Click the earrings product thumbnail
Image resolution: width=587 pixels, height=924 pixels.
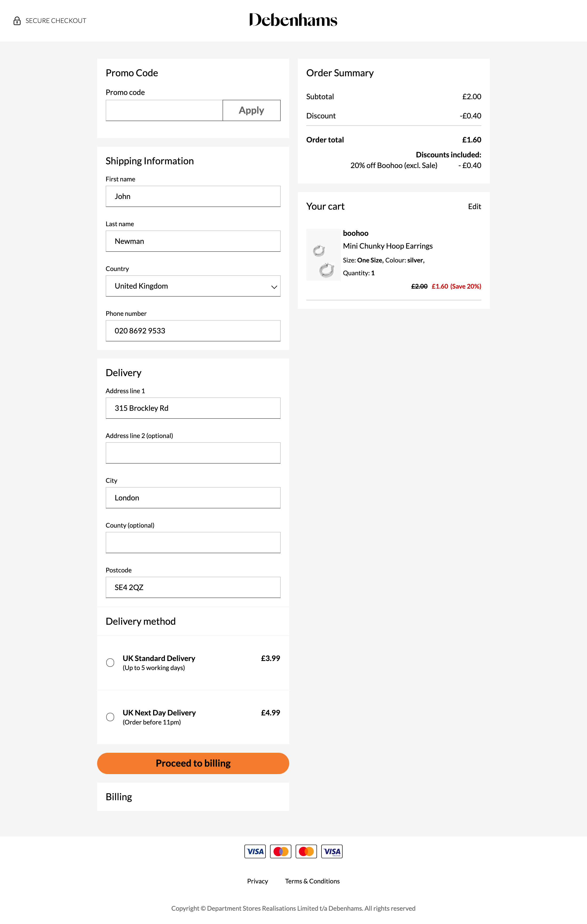[x=323, y=254]
